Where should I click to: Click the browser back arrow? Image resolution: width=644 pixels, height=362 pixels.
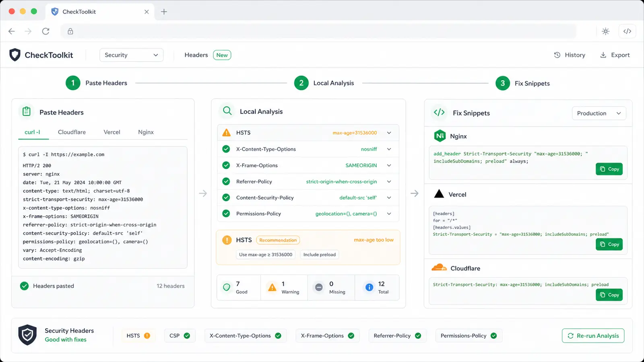tap(12, 31)
